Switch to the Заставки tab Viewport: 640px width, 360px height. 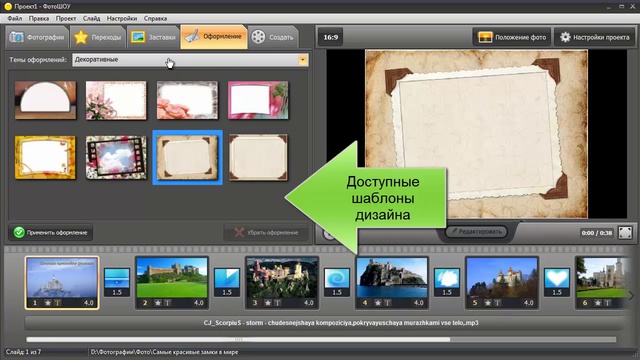click(153, 37)
